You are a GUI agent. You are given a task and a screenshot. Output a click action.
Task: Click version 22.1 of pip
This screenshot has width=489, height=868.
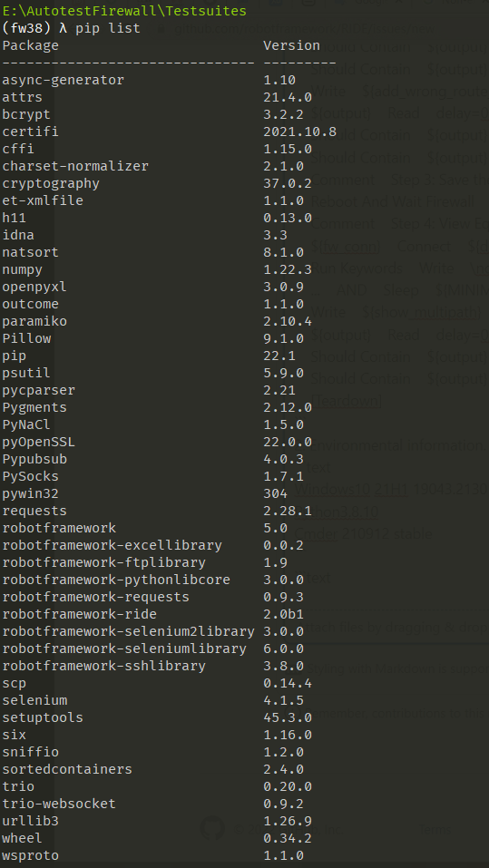pyautogui.click(x=279, y=356)
